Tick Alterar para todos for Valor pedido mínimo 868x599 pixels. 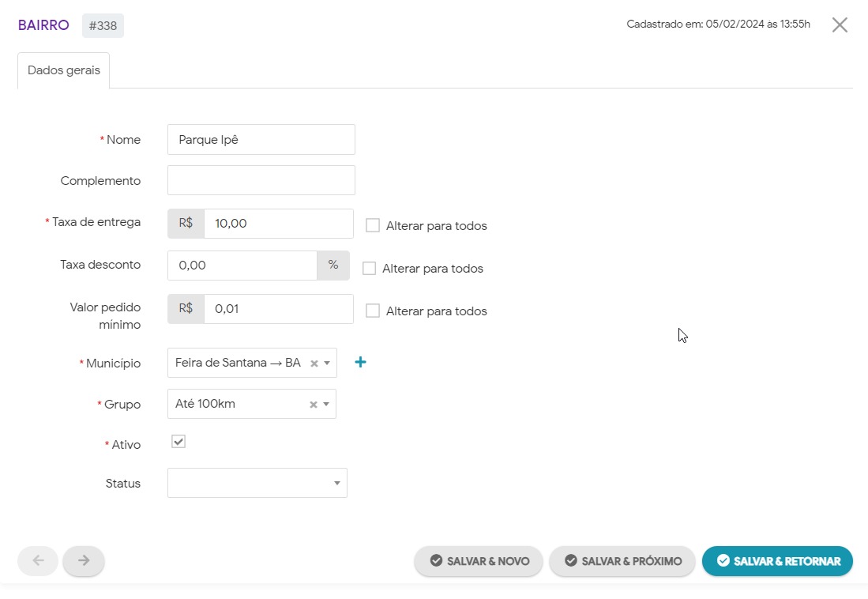pyautogui.click(x=373, y=311)
